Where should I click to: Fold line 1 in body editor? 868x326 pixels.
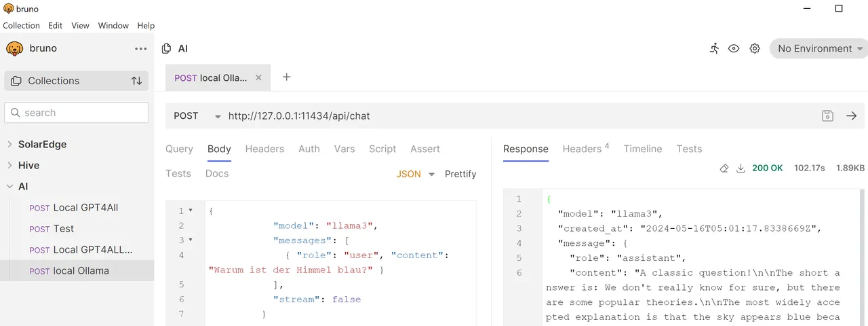pyautogui.click(x=191, y=211)
